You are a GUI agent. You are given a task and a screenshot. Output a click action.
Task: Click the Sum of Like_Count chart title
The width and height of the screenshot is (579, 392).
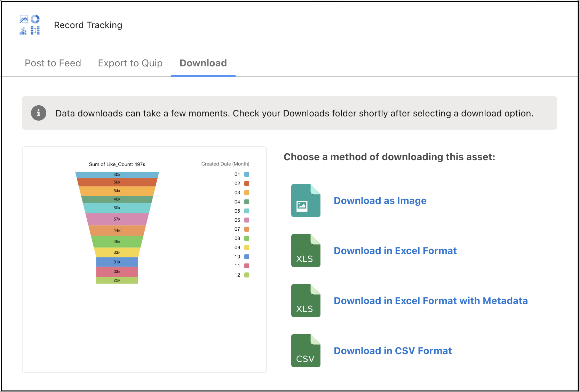coord(117,164)
